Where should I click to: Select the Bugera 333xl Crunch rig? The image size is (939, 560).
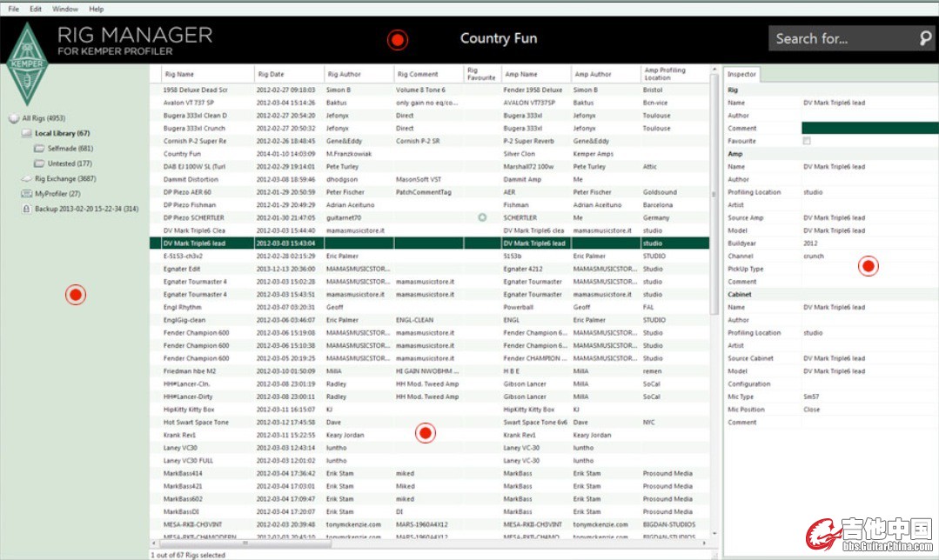point(429,128)
